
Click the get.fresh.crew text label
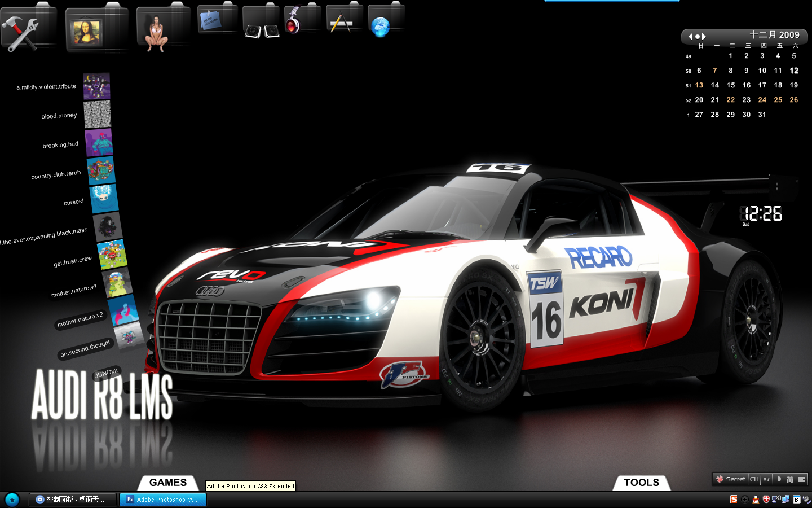(x=73, y=261)
